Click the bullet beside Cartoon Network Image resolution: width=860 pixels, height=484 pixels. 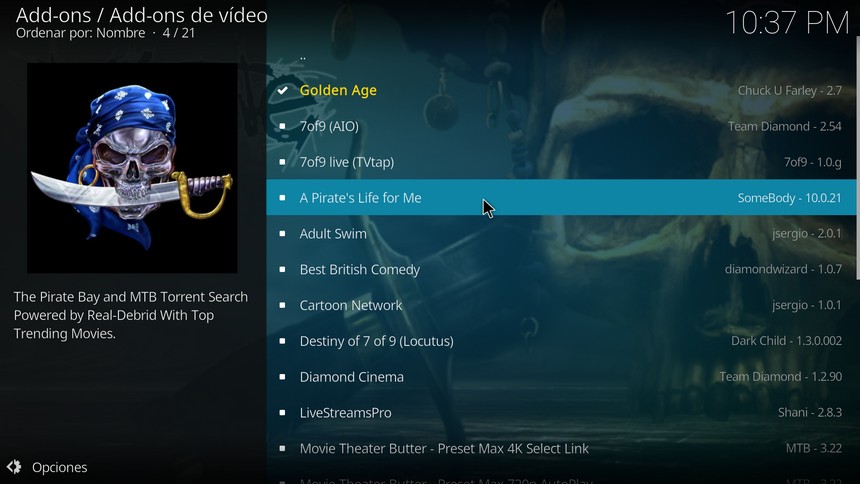click(x=282, y=305)
